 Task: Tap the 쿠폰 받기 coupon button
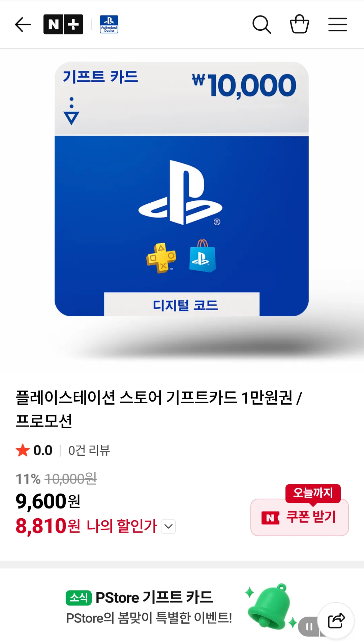coord(300,517)
